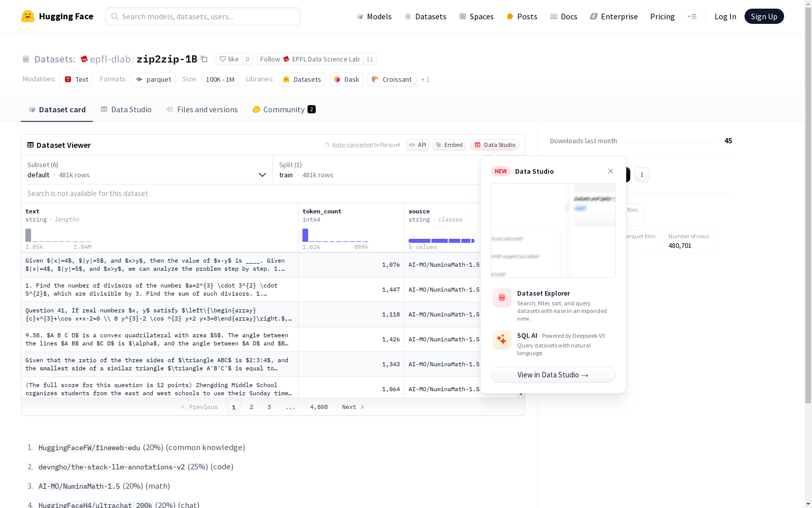
Task: Copy dataset name with copy icon
Action: pyautogui.click(x=204, y=59)
